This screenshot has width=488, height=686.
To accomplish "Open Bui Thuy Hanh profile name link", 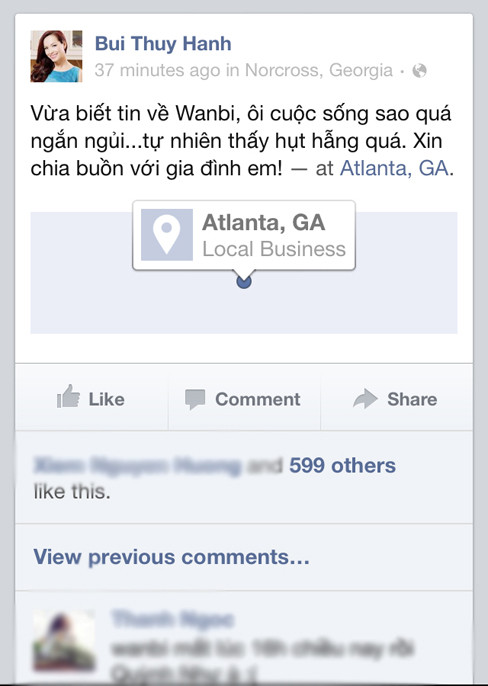I will [x=163, y=44].
